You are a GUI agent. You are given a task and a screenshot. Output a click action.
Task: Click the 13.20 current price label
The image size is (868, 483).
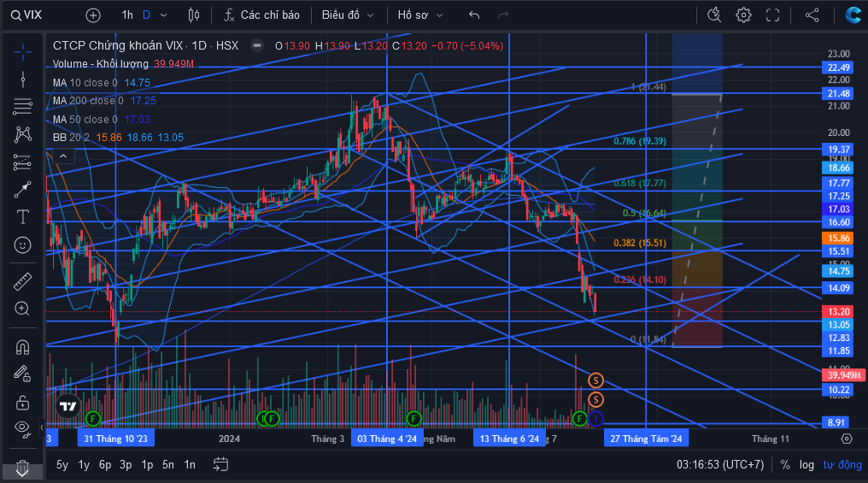838,312
